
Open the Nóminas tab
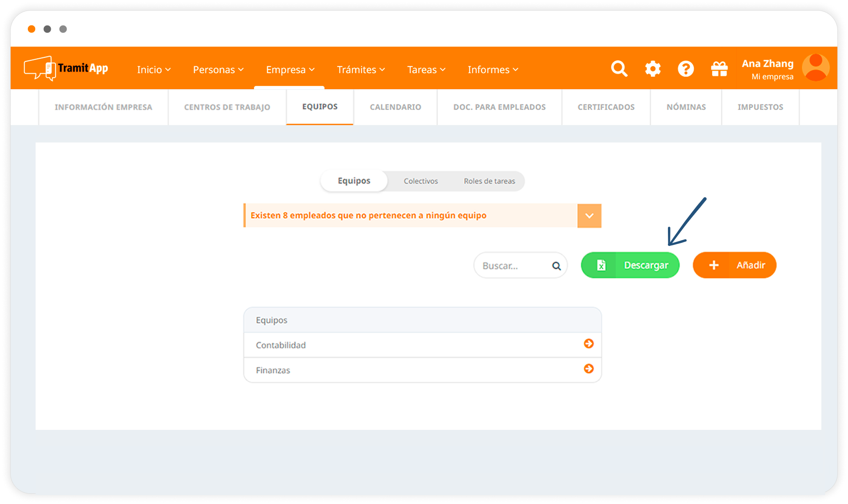click(x=686, y=107)
